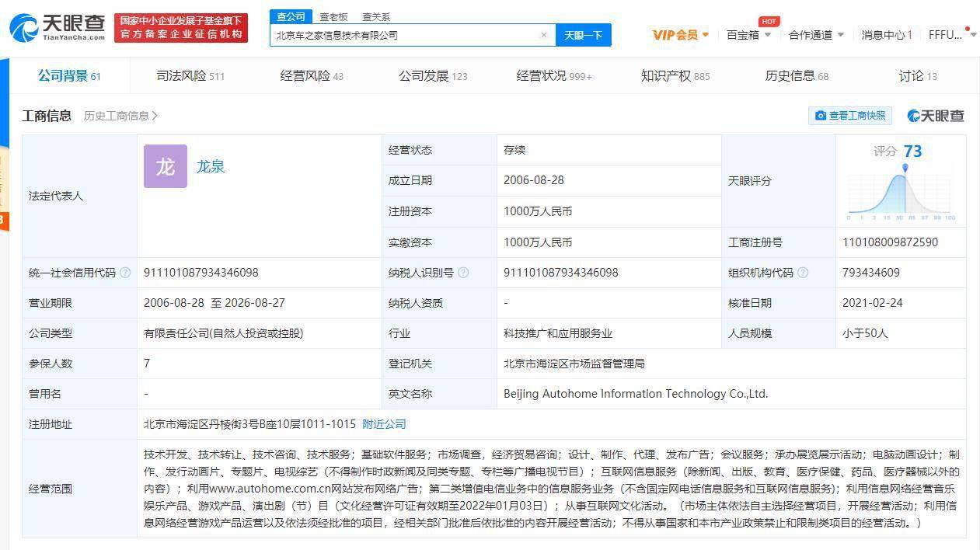Click the 附近公司 link

click(384, 424)
